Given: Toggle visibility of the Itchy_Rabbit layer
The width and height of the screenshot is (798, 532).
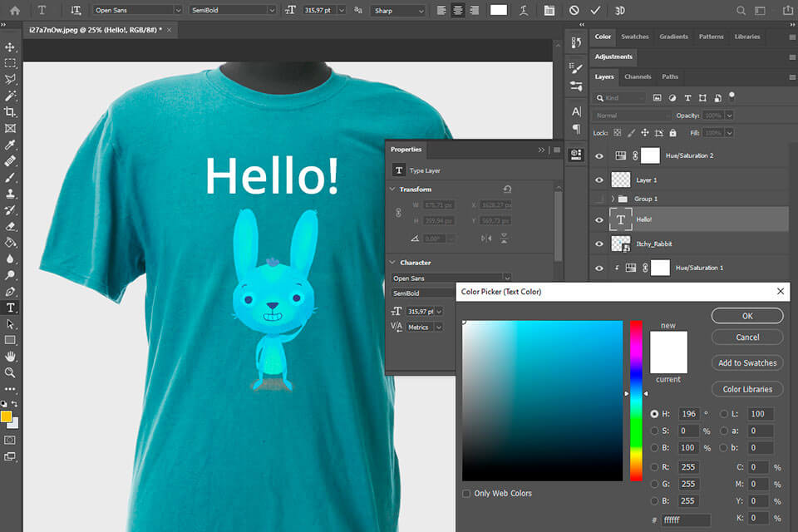Looking at the screenshot, I should [599, 244].
